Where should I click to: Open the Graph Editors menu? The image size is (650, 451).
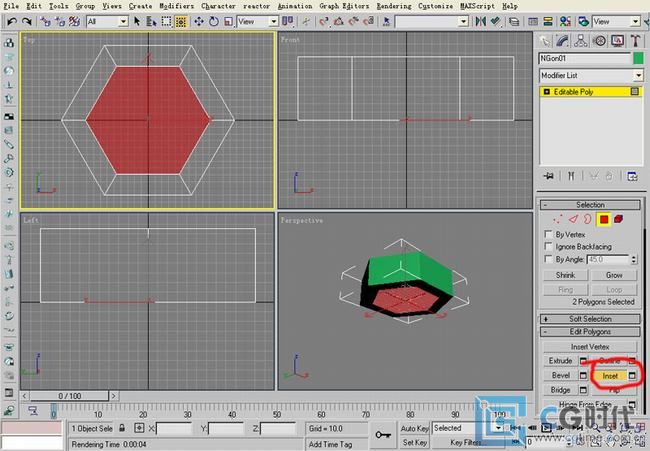click(344, 6)
